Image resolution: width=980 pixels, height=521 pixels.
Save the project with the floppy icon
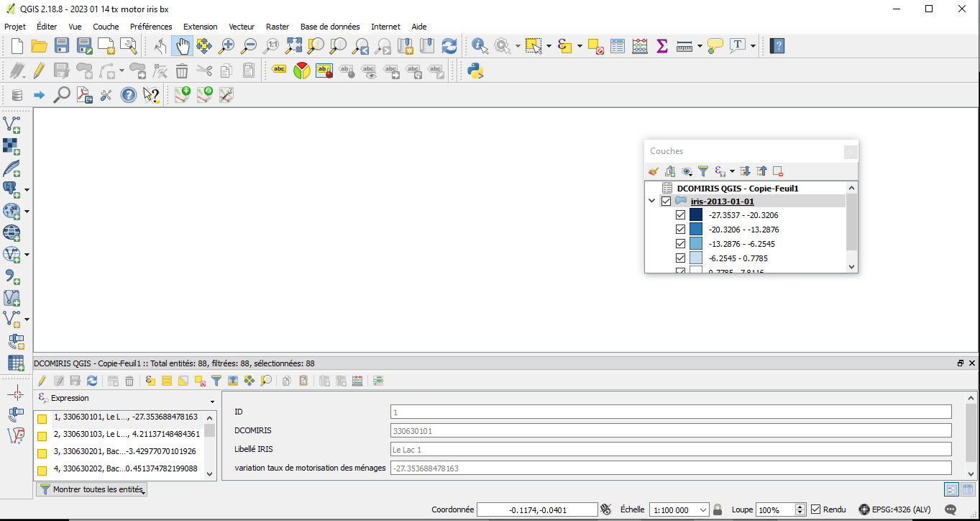[62, 46]
